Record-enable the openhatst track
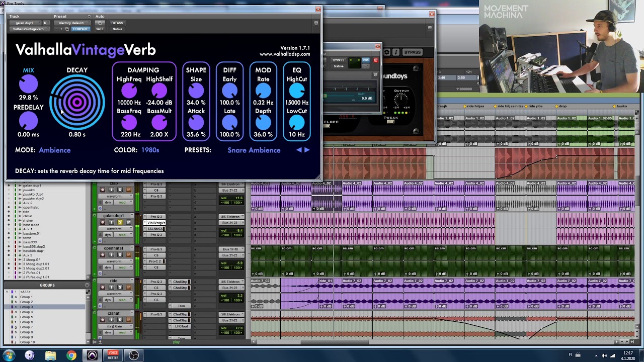Viewport: 644px width, 362px height. 103,254
